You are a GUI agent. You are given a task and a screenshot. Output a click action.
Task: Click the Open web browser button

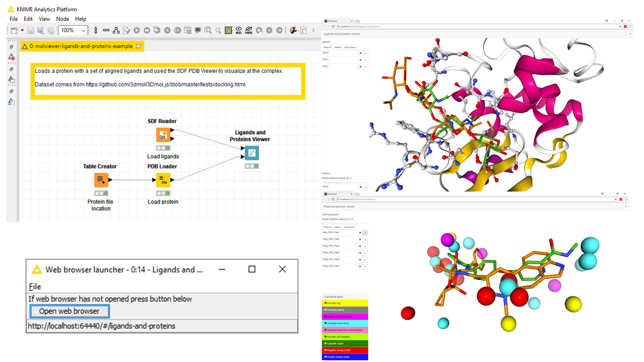pos(69,311)
